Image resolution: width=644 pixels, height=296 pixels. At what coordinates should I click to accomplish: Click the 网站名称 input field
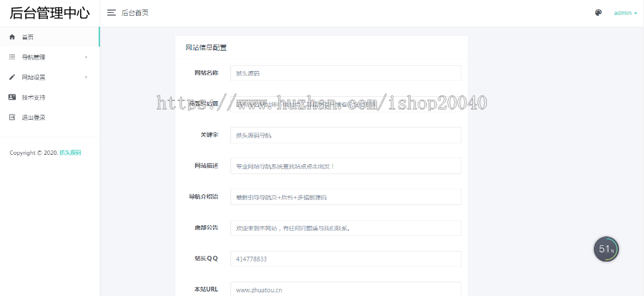(x=346, y=73)
